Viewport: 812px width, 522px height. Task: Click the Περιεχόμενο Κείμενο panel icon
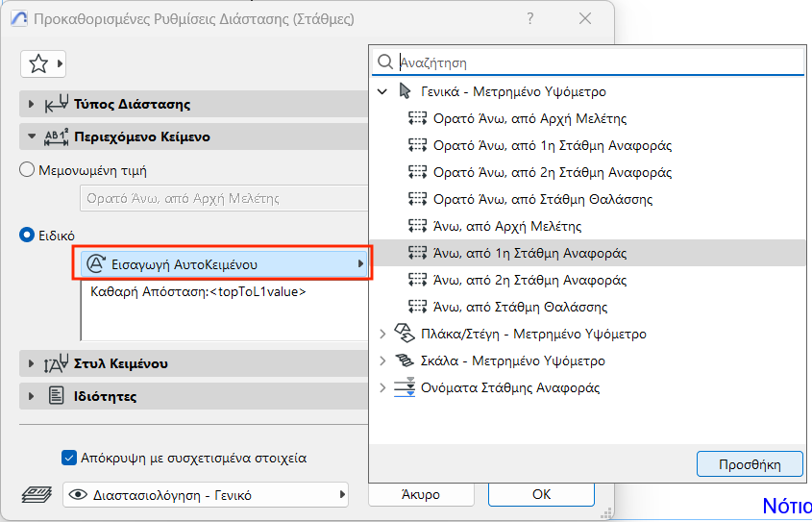57,137
